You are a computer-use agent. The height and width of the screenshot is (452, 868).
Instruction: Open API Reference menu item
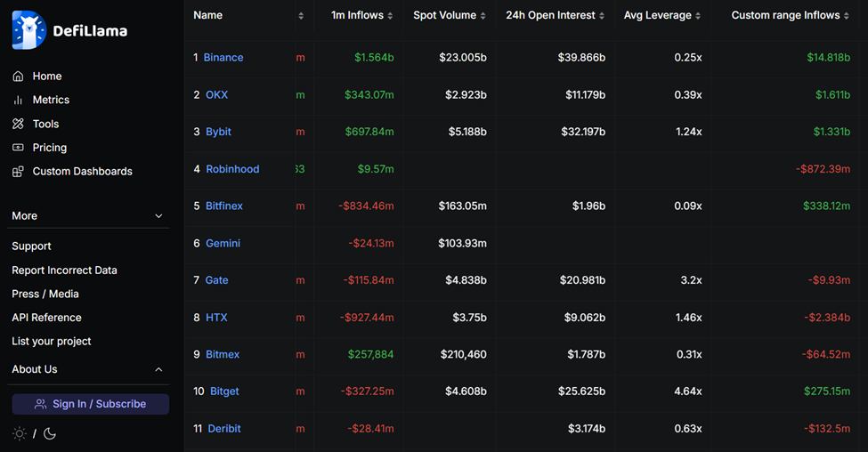coord(46,318)
